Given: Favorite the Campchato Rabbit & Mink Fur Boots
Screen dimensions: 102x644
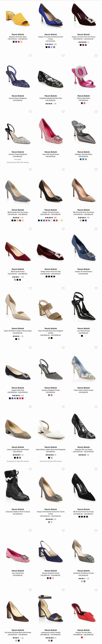Looking at the screenshot, I should click(30, 469).
